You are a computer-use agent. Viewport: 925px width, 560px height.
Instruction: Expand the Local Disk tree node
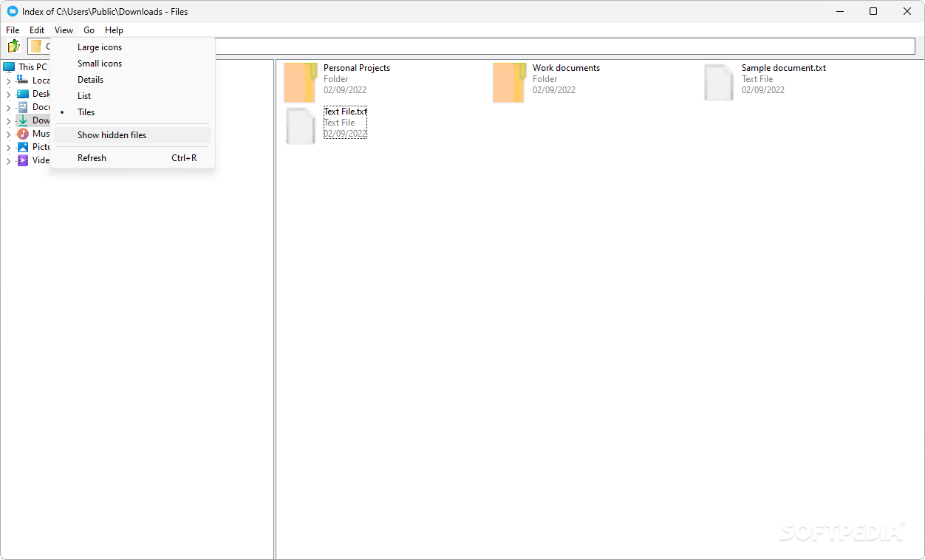9,81
